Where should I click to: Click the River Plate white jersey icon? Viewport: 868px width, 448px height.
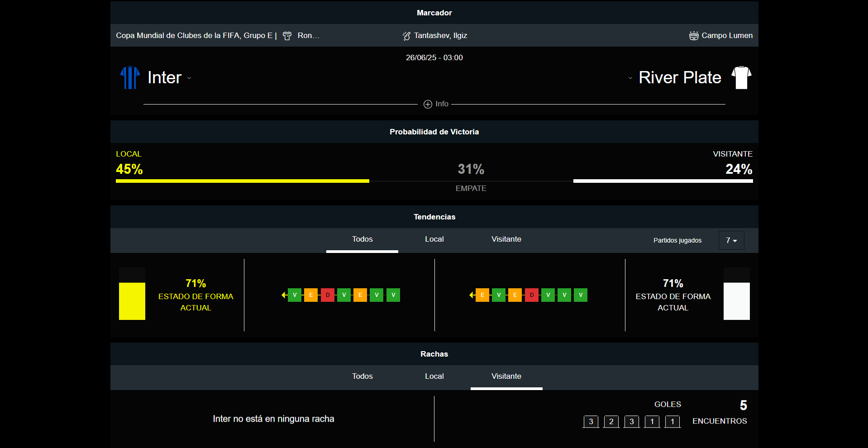click(741, 77)
